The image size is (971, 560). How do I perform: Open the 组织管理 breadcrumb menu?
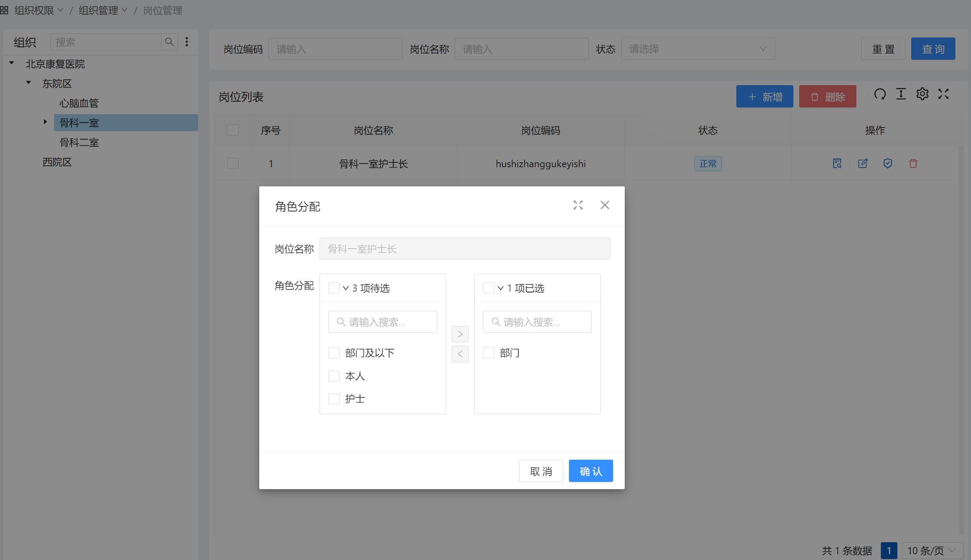click(103, 10)
